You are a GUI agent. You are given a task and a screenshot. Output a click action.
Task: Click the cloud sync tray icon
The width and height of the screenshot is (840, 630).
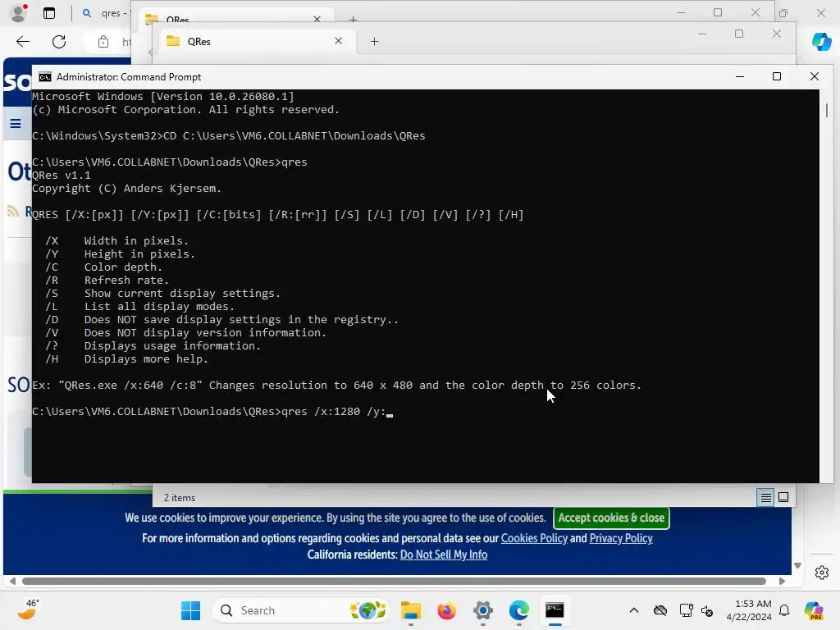click(x=660, y=610)
